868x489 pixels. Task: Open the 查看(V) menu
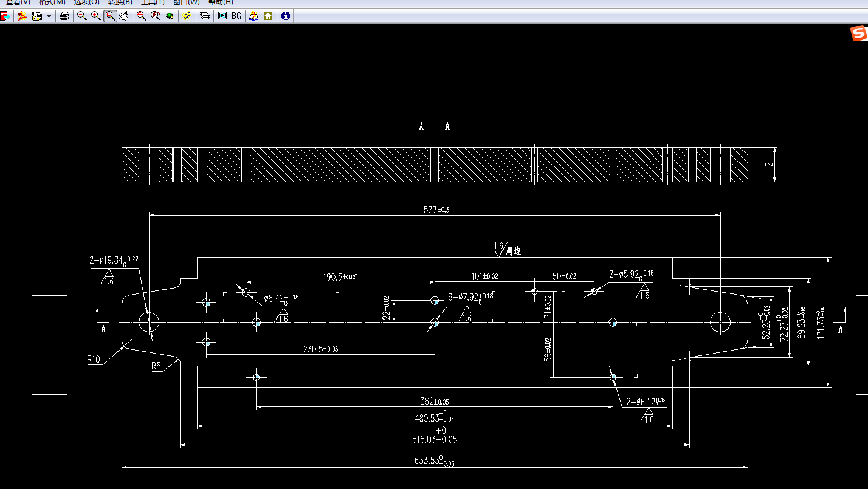coord(18,2)
